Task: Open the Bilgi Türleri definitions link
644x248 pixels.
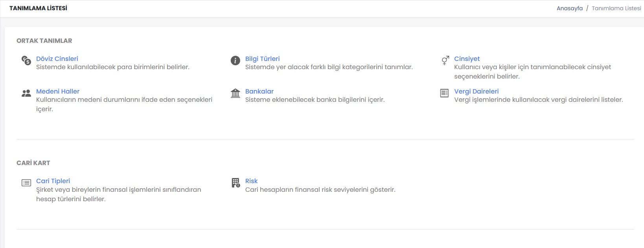Action: pyautogui.click(x=262, y=59)
